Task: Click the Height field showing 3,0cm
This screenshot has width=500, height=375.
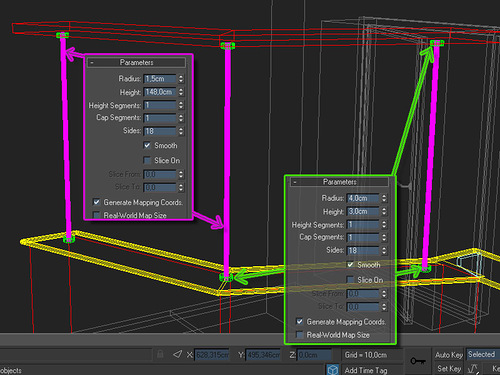Action: point(363,211)
